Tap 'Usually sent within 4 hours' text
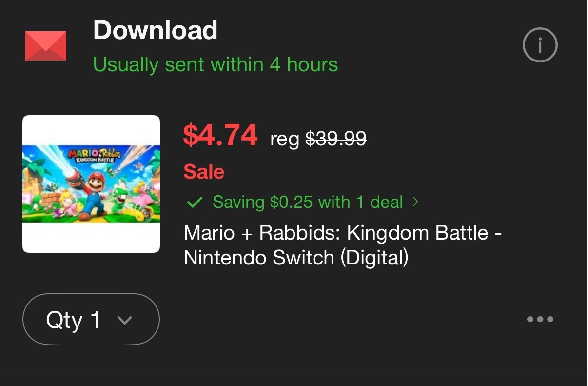The height and width of the screenshot is (386, 588). coord(215,64)
